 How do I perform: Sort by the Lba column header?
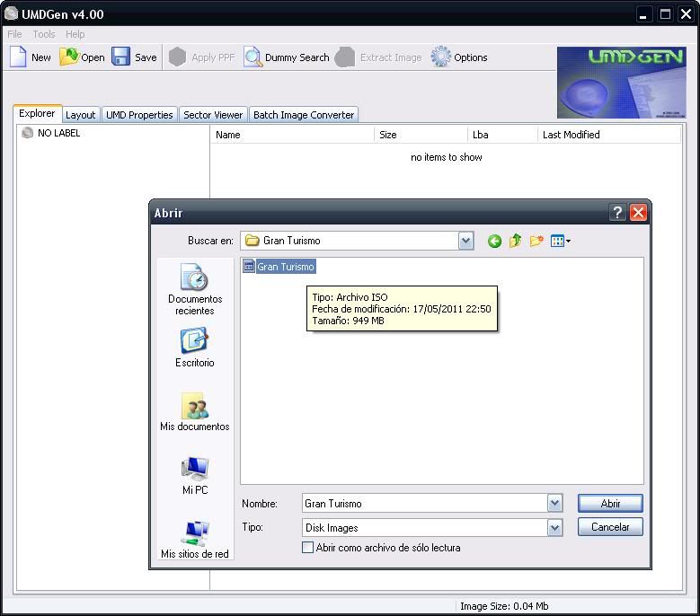(x=502, y=135)
